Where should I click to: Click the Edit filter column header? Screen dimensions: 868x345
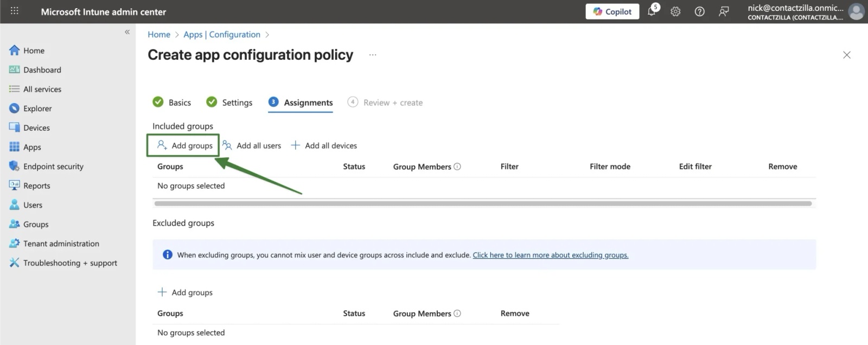coord(695,167)
